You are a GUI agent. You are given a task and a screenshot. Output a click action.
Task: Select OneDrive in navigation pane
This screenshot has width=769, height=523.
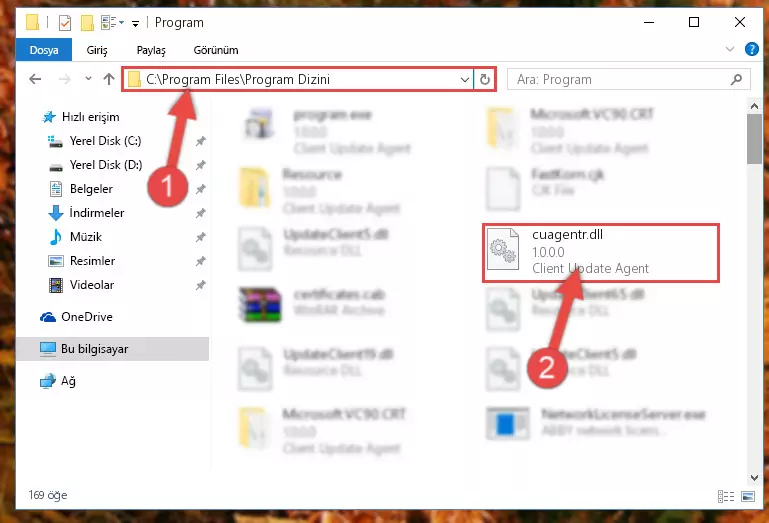(x=87, y=317)
